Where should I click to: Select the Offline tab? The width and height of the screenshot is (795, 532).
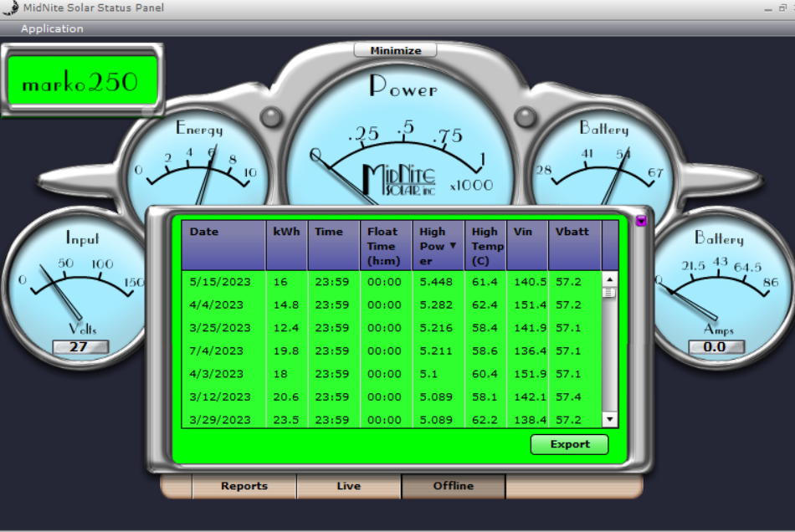point(454,486)
